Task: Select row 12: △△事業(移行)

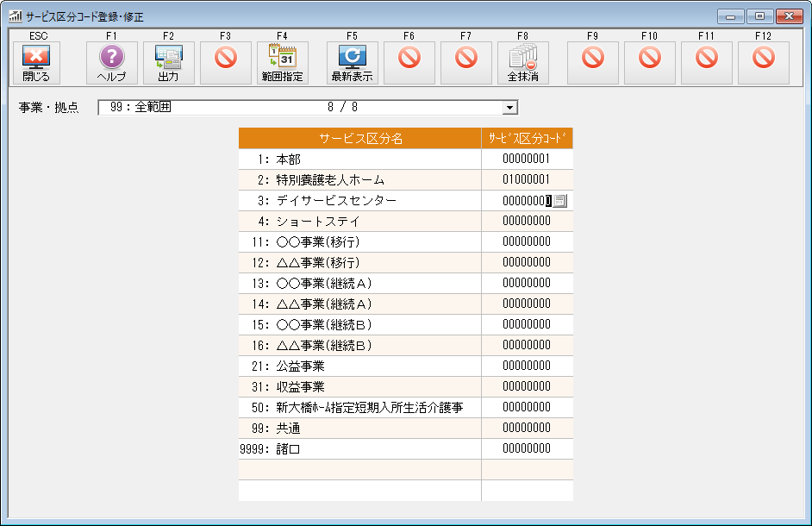Action: (360, 263)
